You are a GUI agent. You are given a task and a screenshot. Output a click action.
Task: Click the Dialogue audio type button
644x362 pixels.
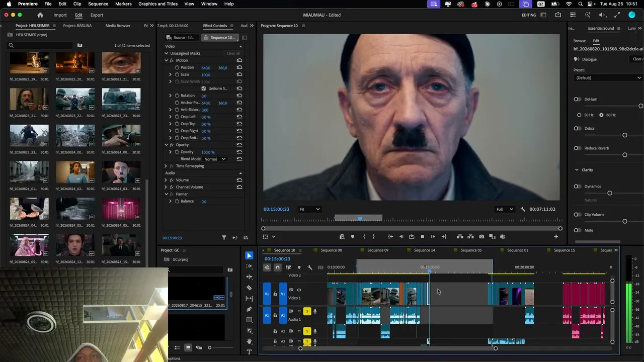pos(586,59)
